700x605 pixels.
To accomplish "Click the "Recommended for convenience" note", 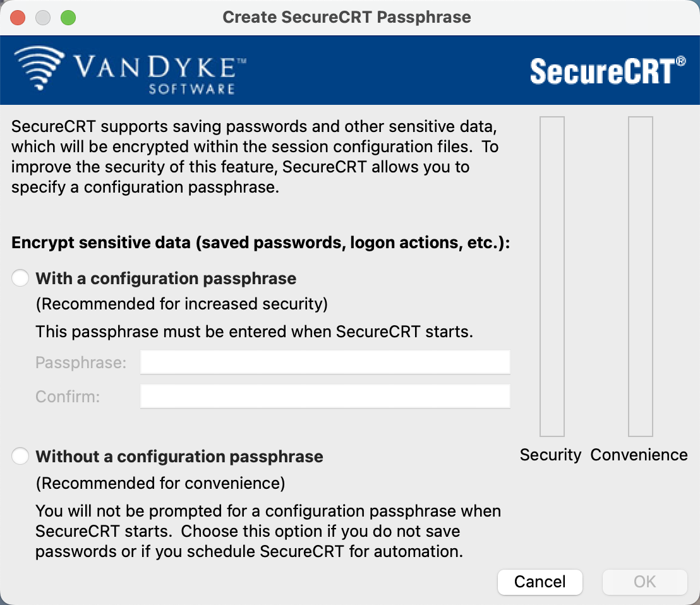I will click(160, 484).
